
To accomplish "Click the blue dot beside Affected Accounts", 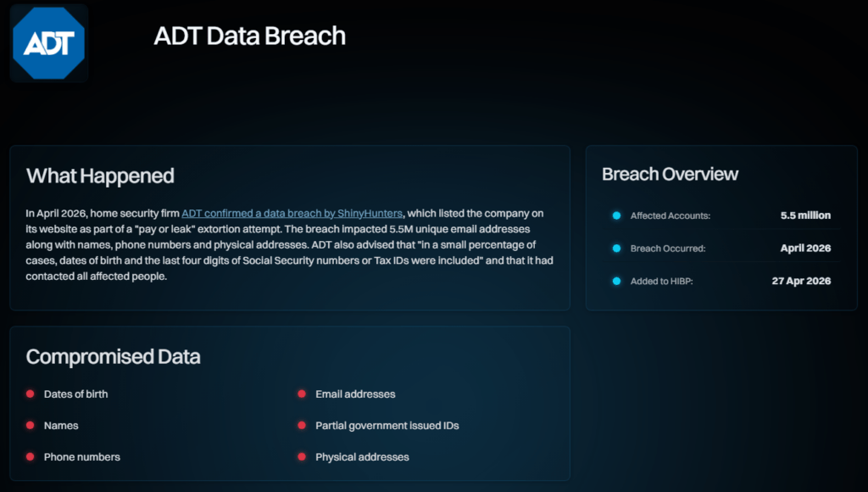I will point(617,216).
